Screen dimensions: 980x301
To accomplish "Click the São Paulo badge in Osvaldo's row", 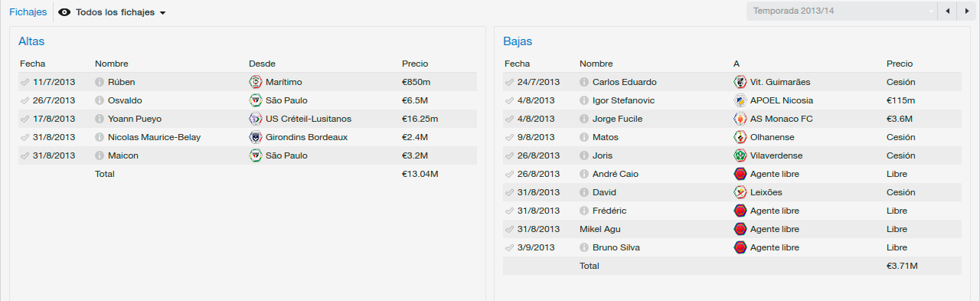I will point(256,100).
